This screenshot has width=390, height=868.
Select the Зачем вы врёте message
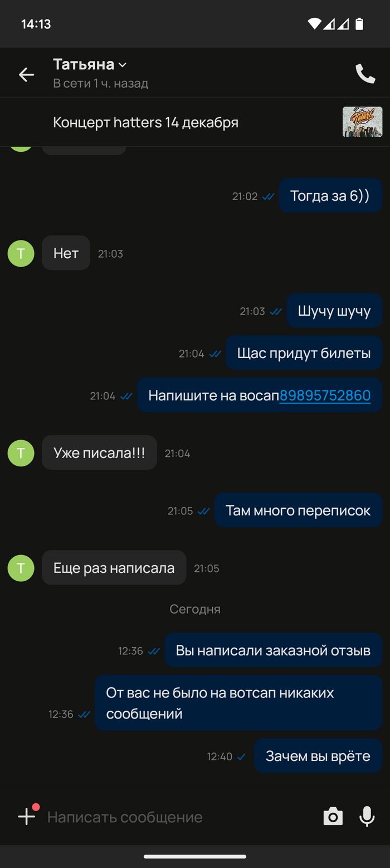coord(318,756)
